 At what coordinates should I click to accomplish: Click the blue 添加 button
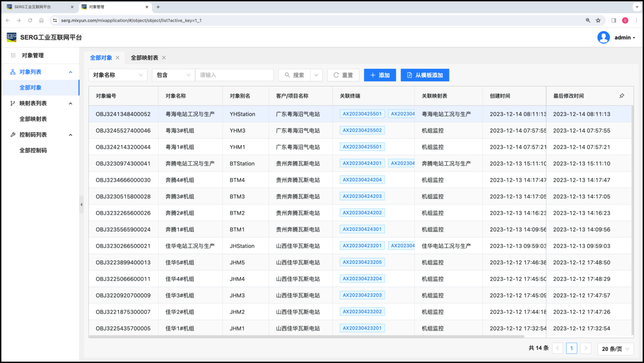click(379, 75)
